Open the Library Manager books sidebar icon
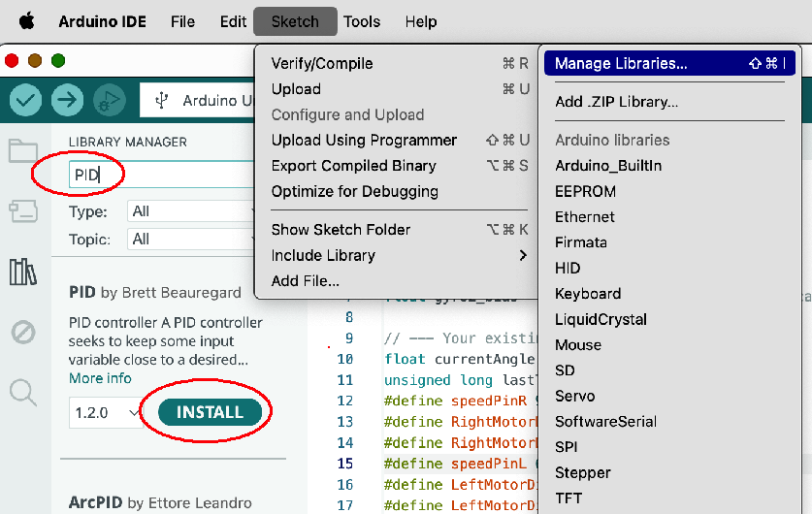Screen dimensions: 812x514 pos(22,272)
